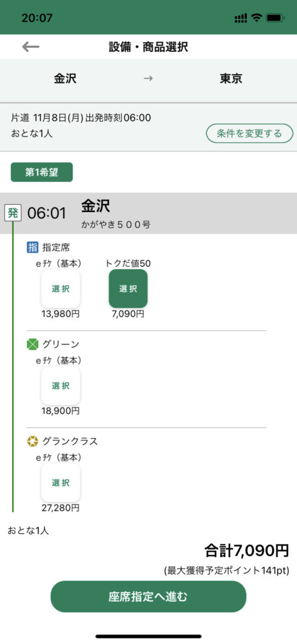The height and width of the screenshot is (644, 297).
Task: Select GranClass eチケ 27,280円 option
Action: click(x=61, y=482)
